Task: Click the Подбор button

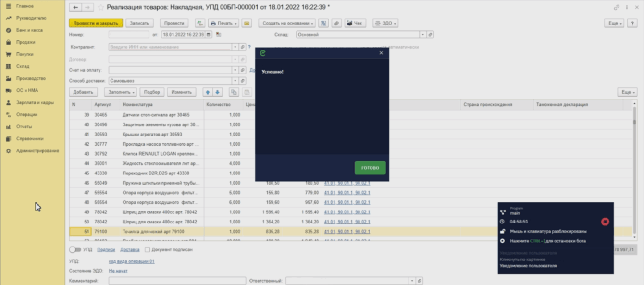Action: coord(152,92)
